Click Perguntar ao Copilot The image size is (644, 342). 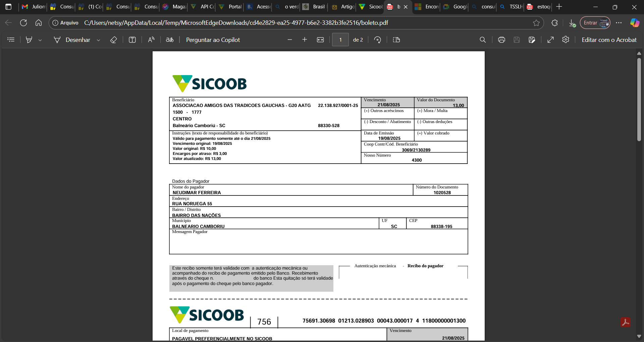213,40
